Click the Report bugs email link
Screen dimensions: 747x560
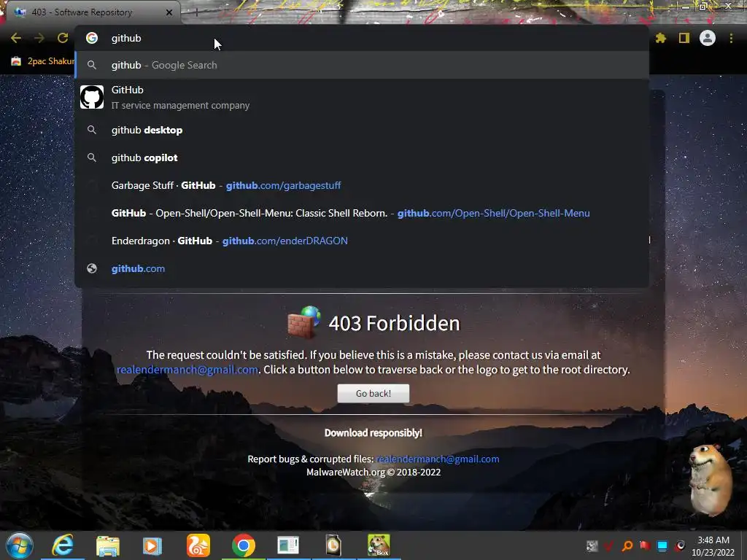tap(438, 459)
